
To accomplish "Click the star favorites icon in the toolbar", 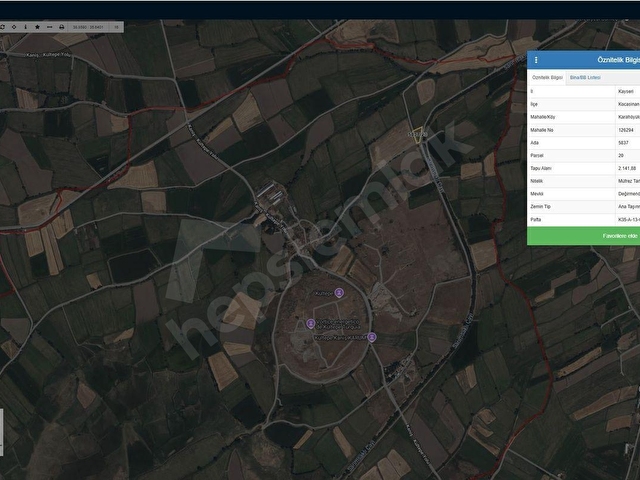I will click(x=38, y=27).
